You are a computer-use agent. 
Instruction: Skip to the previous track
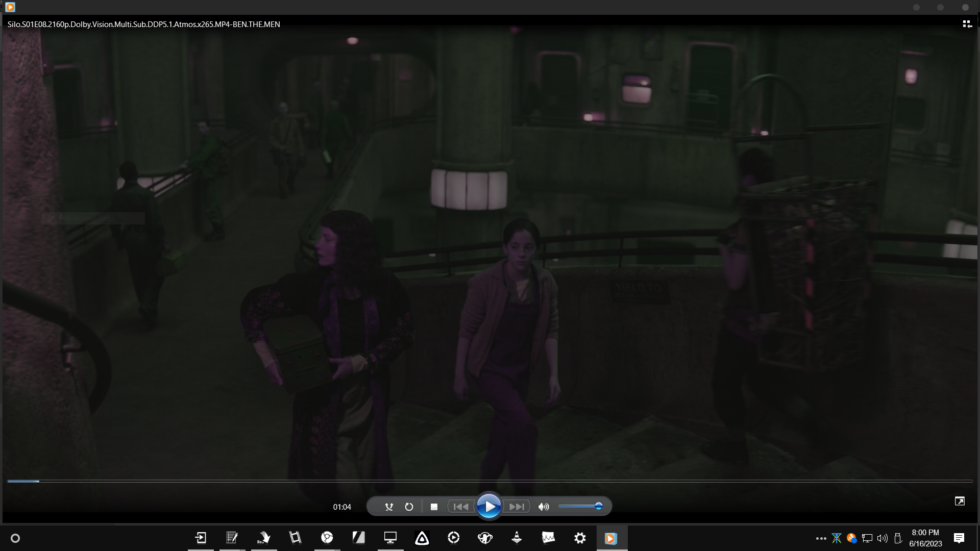point(461,507)
